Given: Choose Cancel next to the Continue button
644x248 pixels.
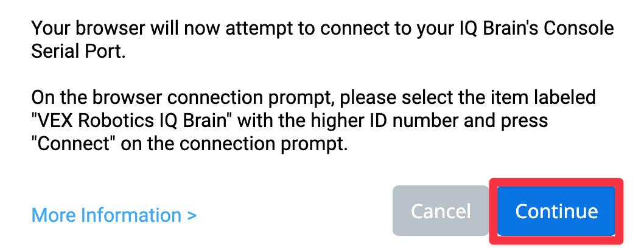Looking at the screenshot, I should click(x=441, y=211).
